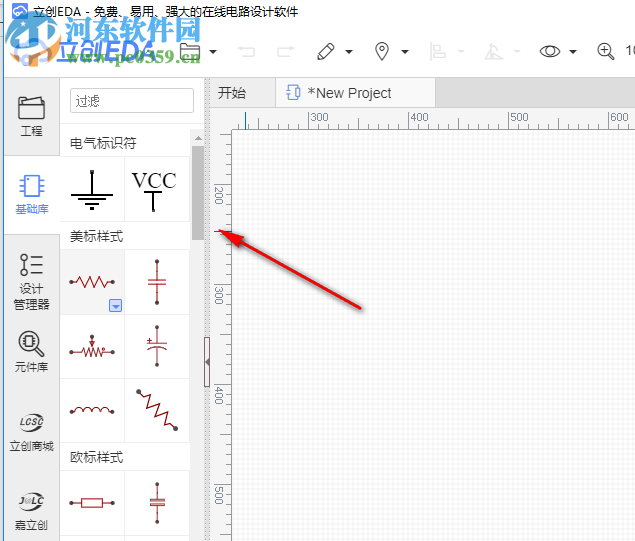
Task: Click the 电气标识符 section heading
Action: [103, 143]
